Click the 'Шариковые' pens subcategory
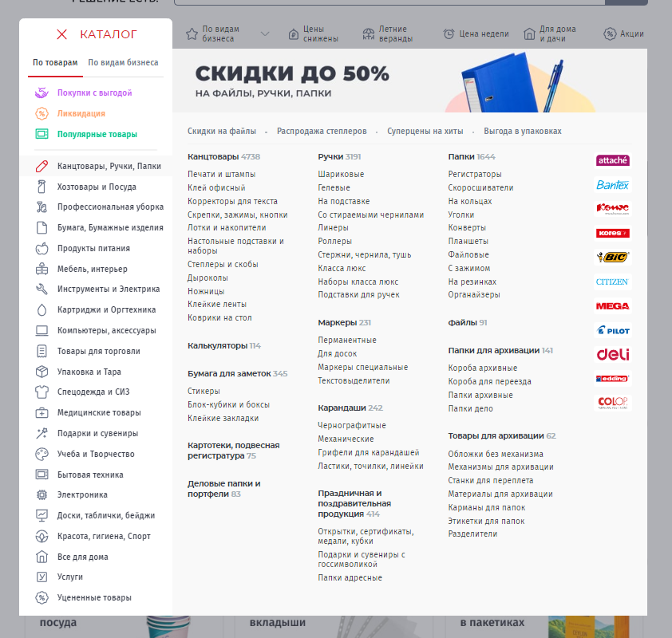Image resolution: width=672 pixels, height=638 pixels. point(341,174)
